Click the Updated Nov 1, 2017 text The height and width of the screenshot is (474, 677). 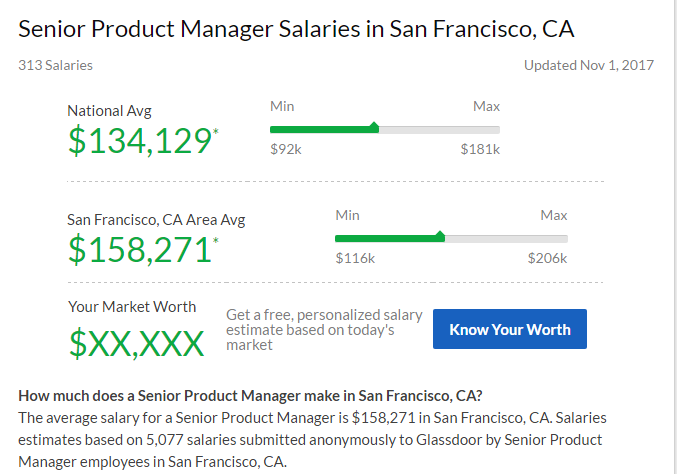[588, 65]
